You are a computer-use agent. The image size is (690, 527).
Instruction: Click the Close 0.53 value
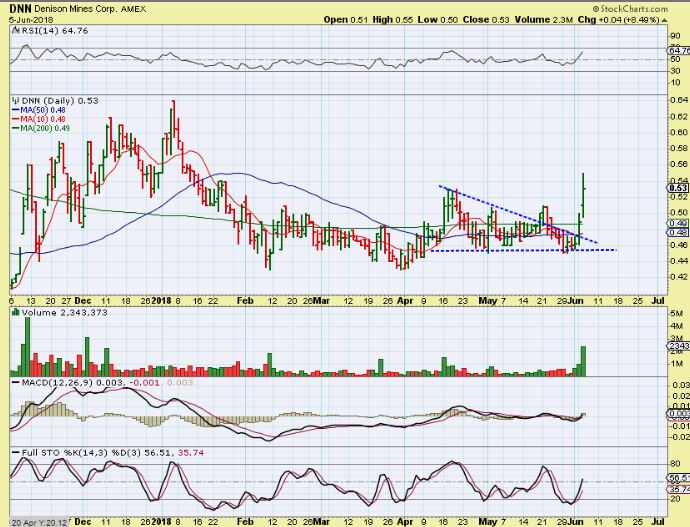coord(486,20)
